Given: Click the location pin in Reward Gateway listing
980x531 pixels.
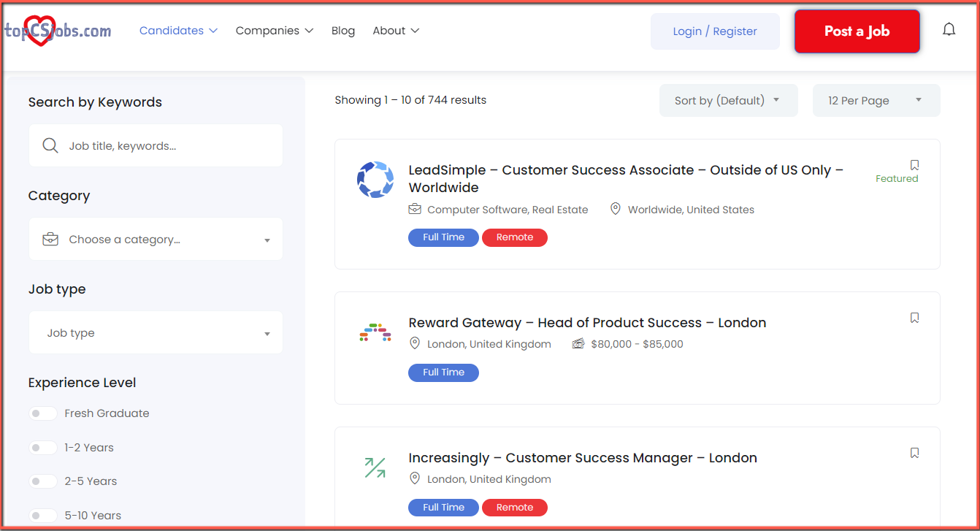Looking at the screenshot, I should (415, 343).
